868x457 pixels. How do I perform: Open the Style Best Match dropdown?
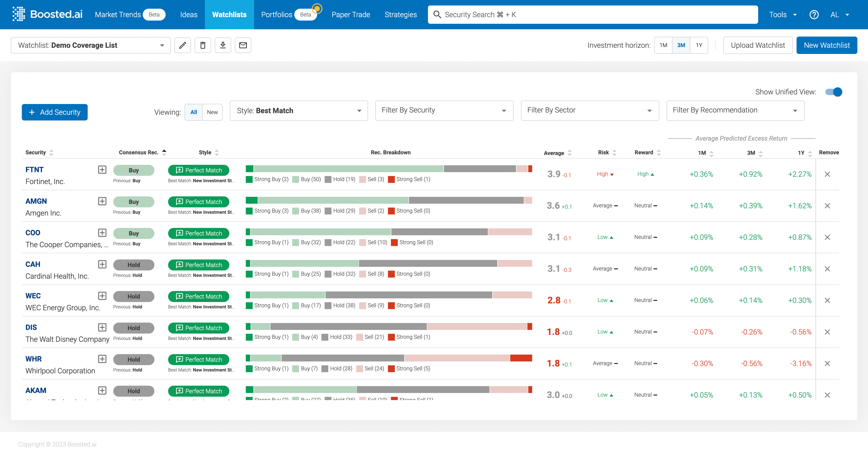[x=299, y=111]
